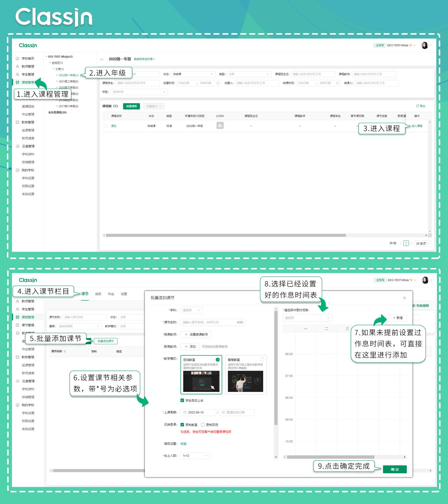Click 我的学校 icon in the course list sidebar

(17, 170)
